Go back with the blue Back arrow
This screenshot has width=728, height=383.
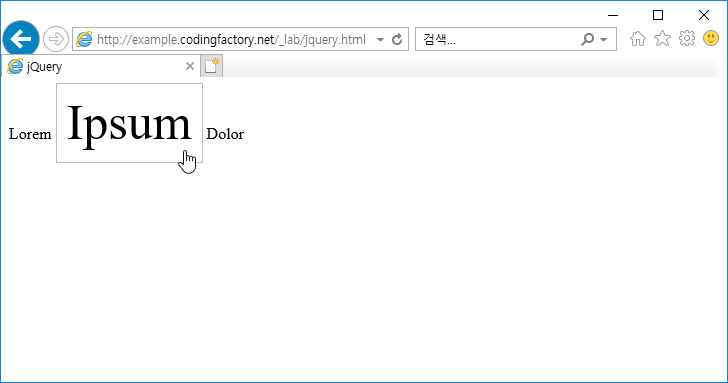[21, 39]
